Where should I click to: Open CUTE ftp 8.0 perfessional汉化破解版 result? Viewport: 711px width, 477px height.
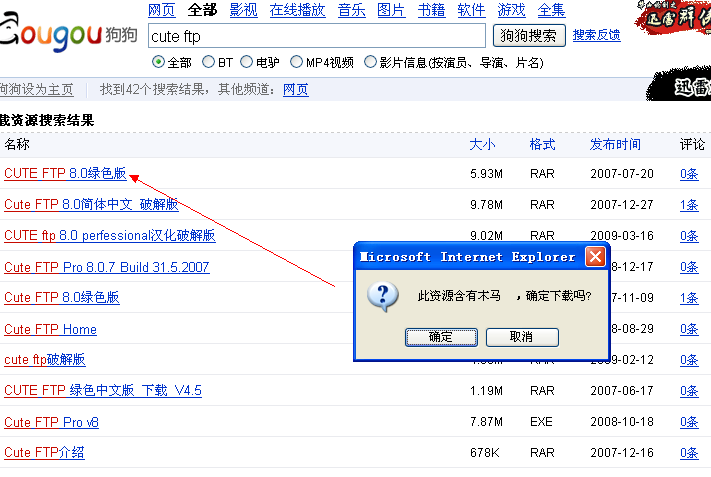click(x=110, y=235)
